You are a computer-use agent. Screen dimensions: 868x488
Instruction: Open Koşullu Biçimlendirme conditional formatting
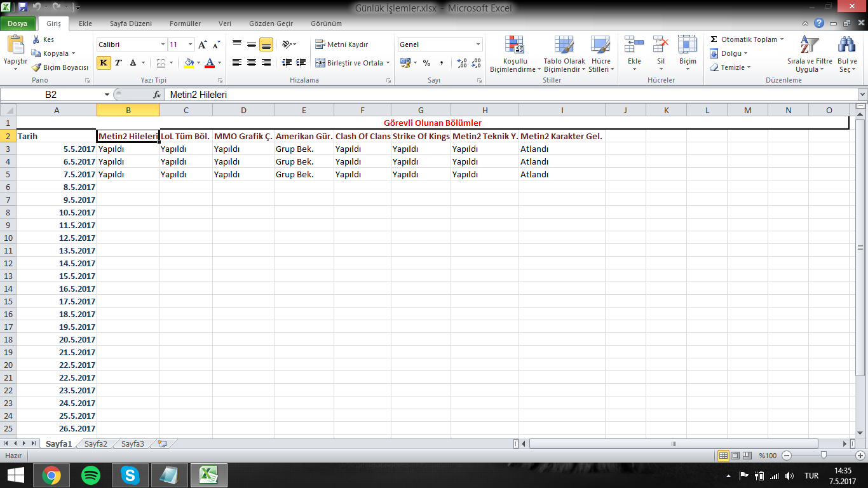click(x=515, y=54)
